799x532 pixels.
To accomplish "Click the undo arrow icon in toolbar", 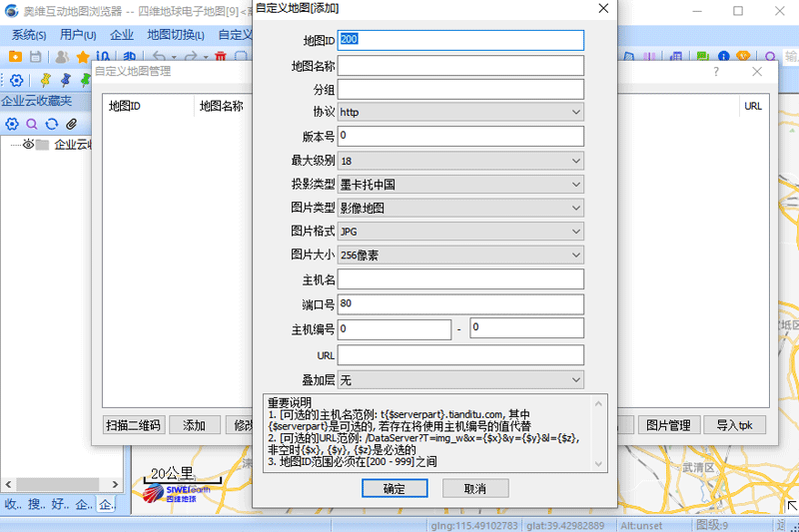I will point(159,57).
